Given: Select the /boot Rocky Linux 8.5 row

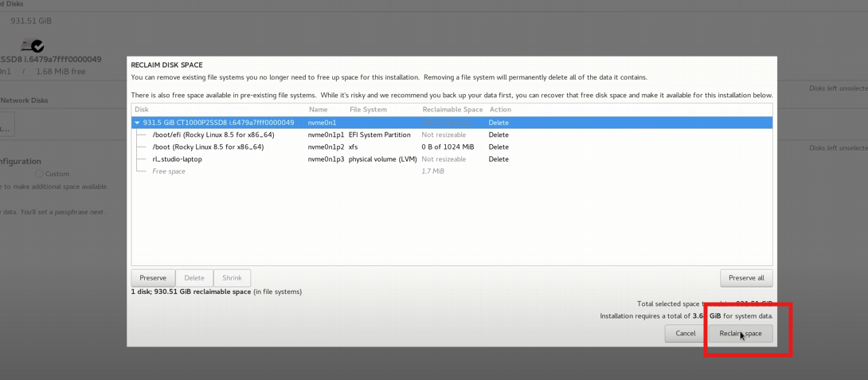Looking at the screenshot, I should point(452,147).
